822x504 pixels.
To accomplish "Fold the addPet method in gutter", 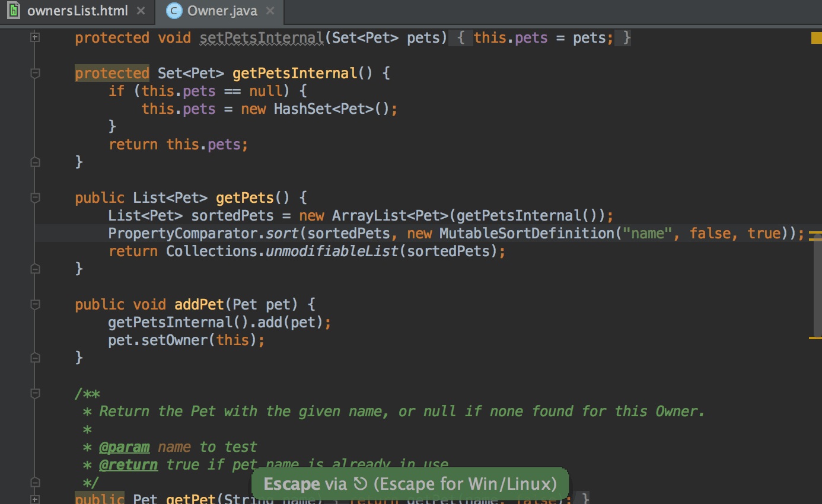I will pyautogui.click(x=35, y=304).
